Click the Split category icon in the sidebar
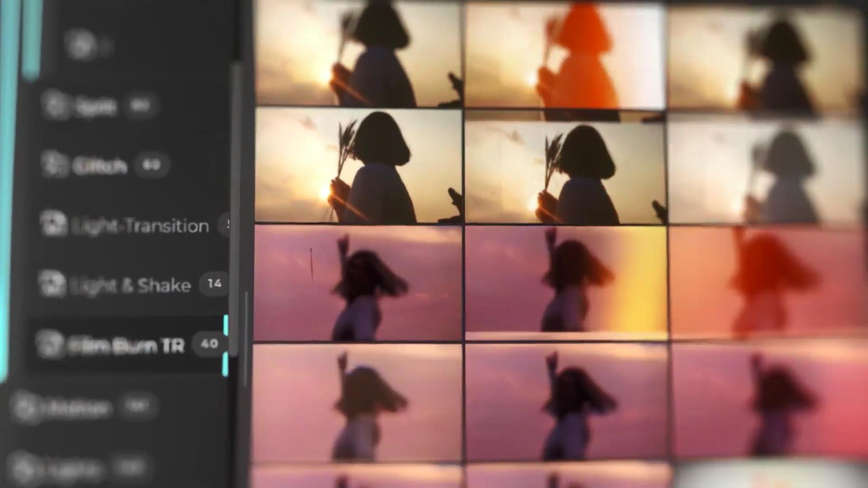Image resolution: width=868 pixels, height=488 pixels. coord(55,105)
